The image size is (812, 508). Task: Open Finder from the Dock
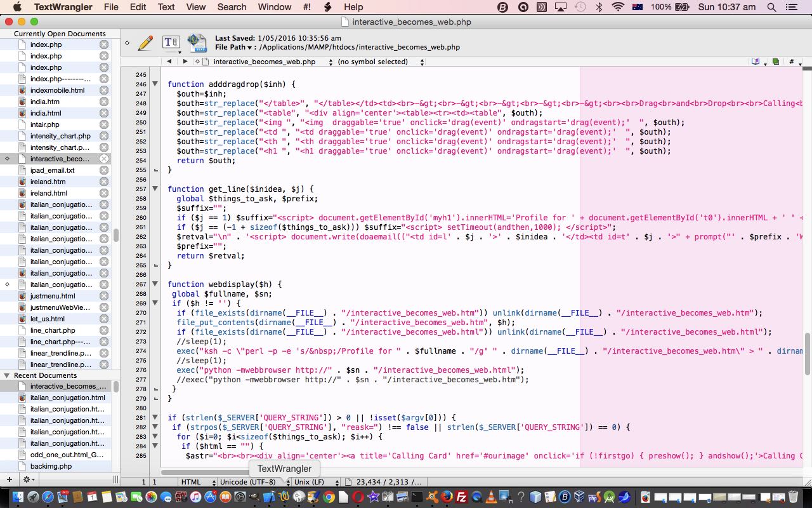(16, 497)
